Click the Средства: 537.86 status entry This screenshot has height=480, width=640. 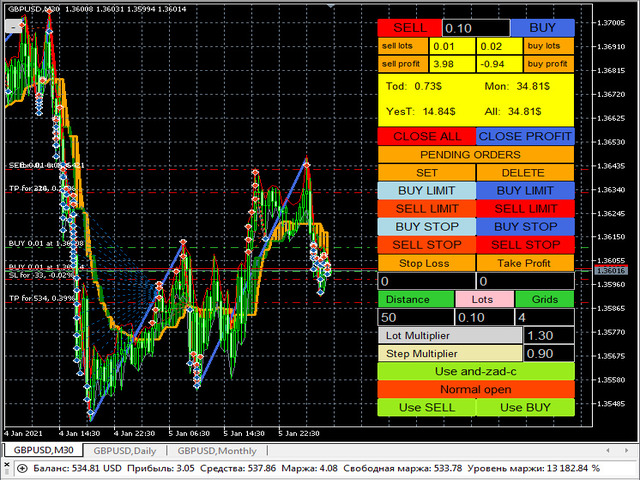click(238, 468)
